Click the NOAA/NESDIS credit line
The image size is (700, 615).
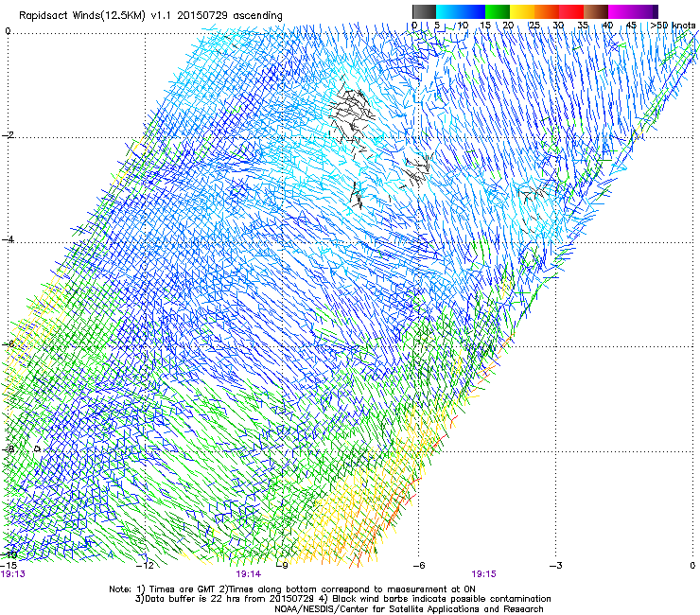click(409, 609)
